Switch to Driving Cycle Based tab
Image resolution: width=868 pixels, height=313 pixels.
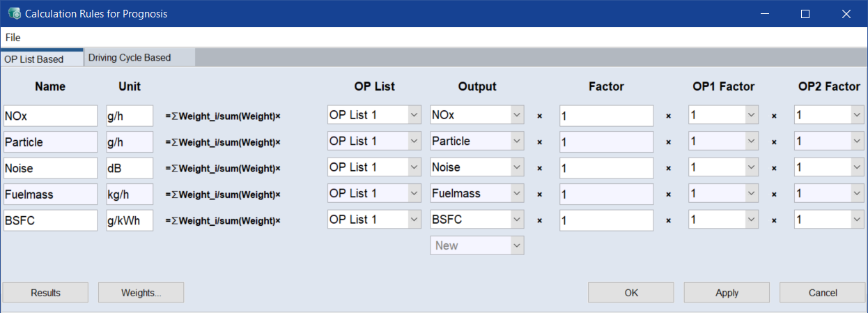130,58
